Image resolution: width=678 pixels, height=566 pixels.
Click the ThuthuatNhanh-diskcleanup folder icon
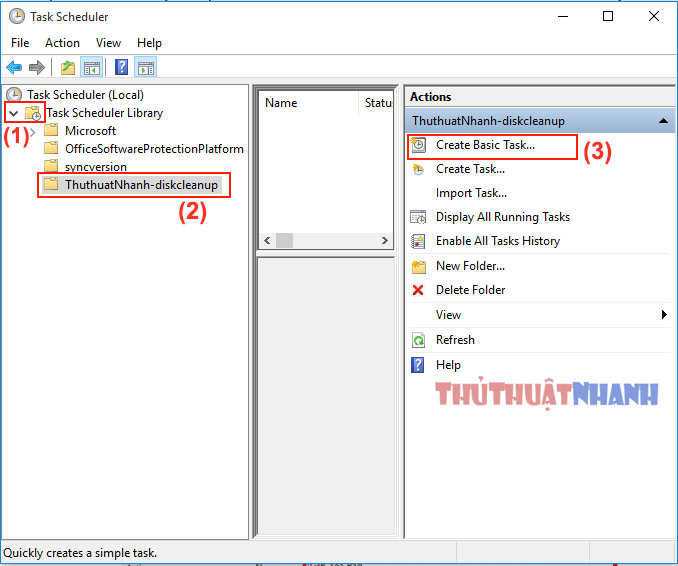[51, 184]
